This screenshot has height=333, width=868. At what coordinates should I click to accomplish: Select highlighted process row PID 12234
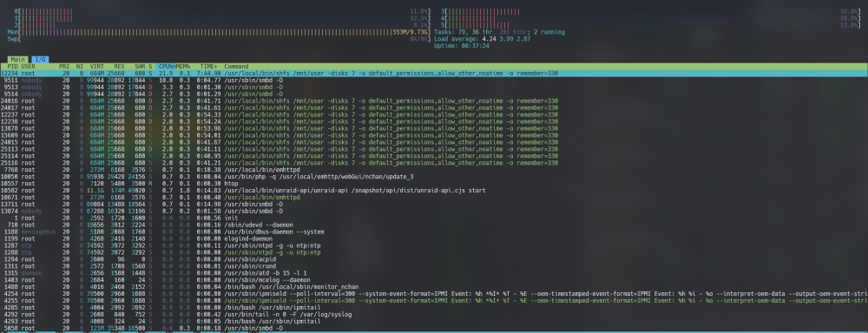(x=434, y=74)
